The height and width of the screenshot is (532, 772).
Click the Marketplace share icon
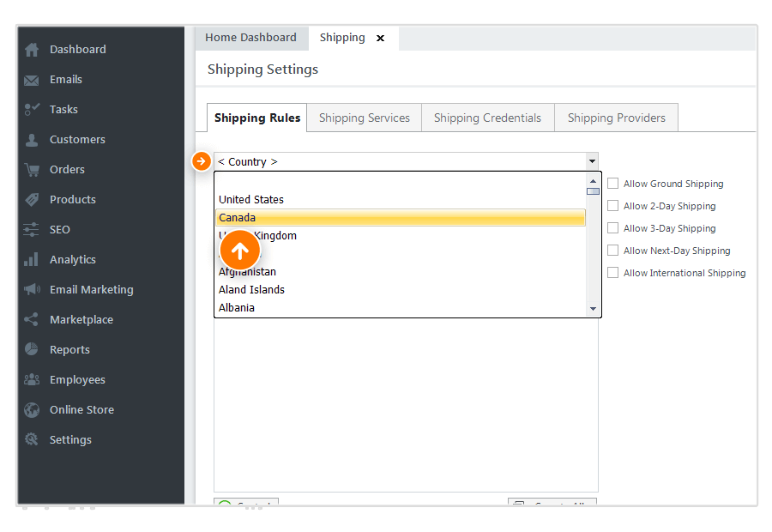[x=31, y=320]
